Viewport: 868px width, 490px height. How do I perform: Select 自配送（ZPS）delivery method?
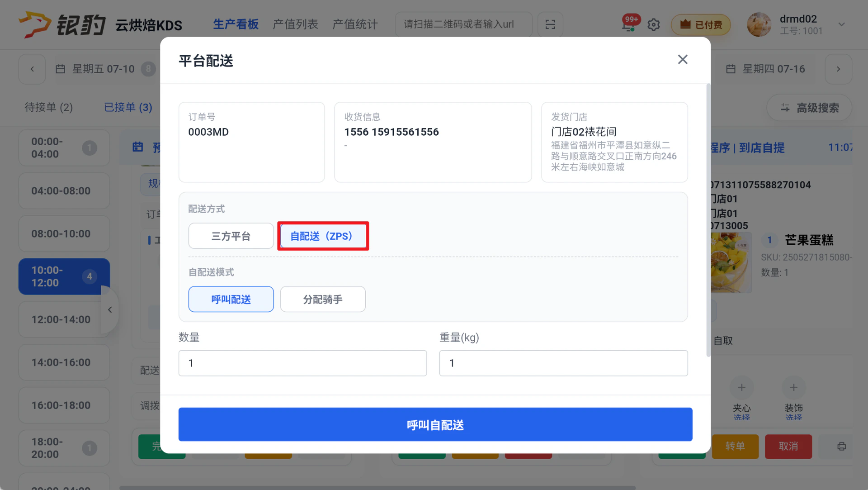pos(323,236)
